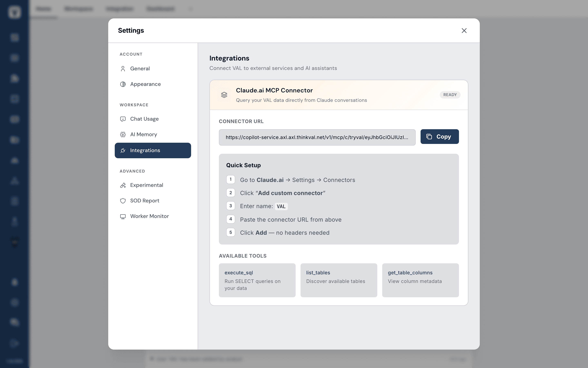Image resolution: width=588 pixels, height=368 pixels.
Task: Click the list_tables tool card
Action: [339, 280]
